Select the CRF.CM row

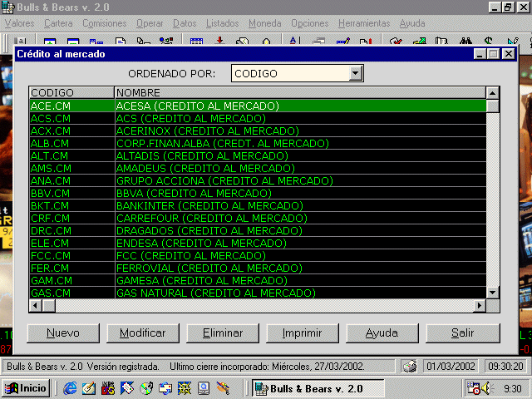[x=258, y=218]
